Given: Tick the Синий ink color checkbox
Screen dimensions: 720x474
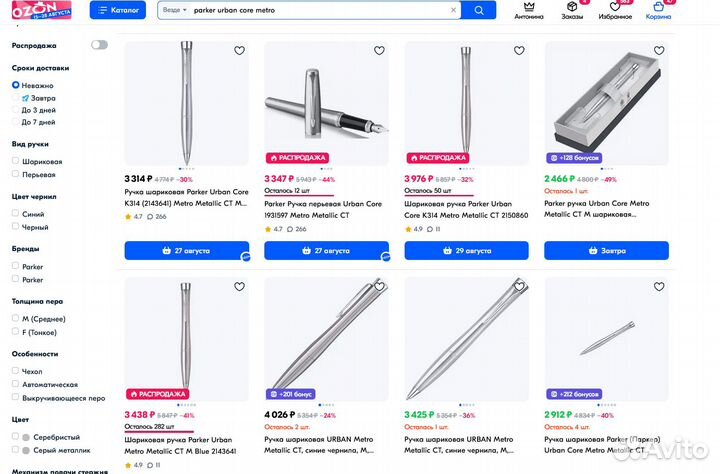Looking at the screenshot, I should (16, 213).
